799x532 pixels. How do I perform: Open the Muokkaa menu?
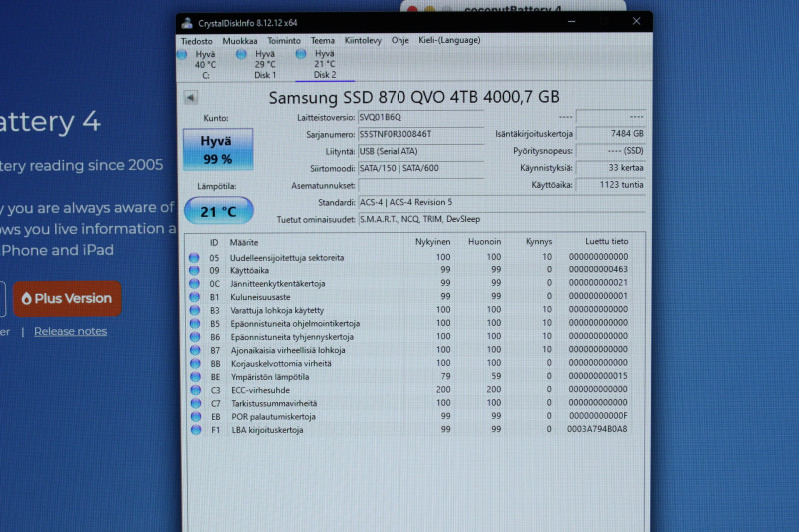[x=240, y=41]
